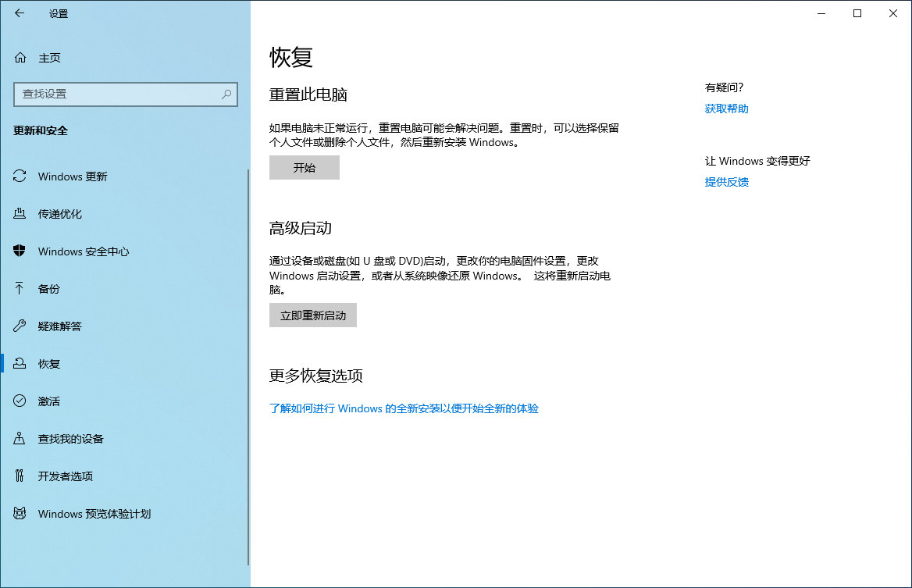Click 立即重新启动 under 高级启动
This screenshot has width=912, height=588.
click(312, 315)
